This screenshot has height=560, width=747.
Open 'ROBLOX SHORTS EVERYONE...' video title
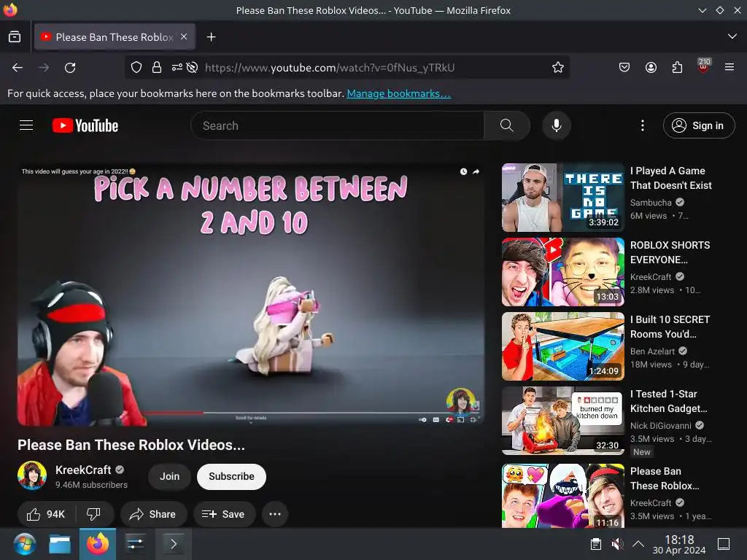[x=670, y=252]
